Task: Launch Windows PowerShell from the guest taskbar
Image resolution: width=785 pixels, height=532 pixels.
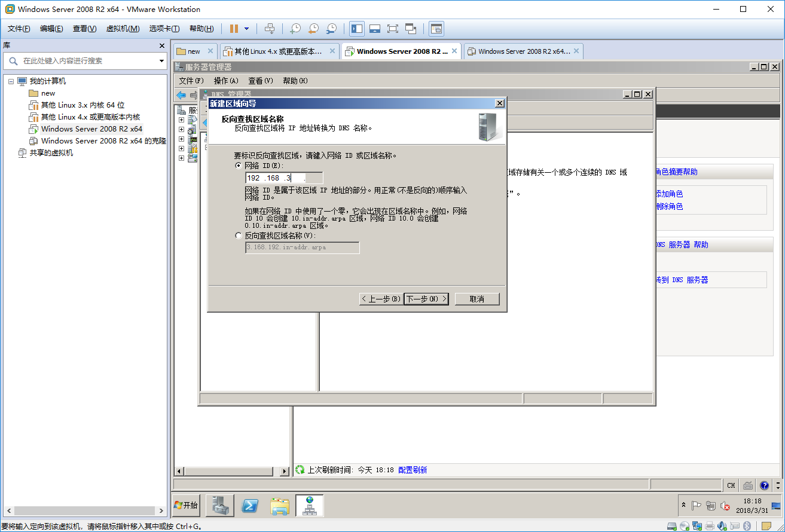Action: 249,505
